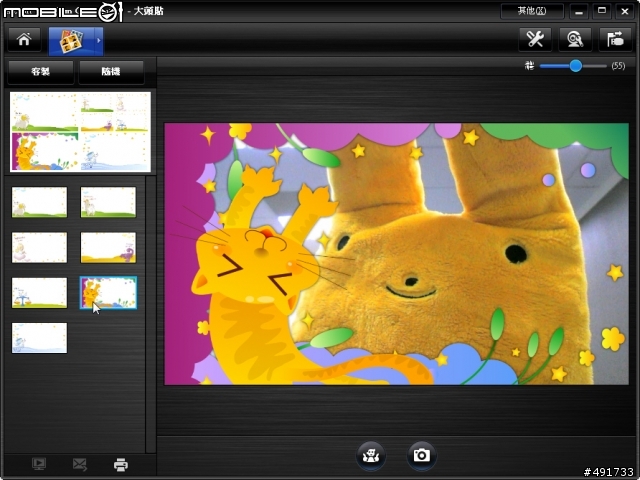This screenshot has width=640, height=480.
Task: Select the second green grass frame thumbnail
Action: [108, 202]
